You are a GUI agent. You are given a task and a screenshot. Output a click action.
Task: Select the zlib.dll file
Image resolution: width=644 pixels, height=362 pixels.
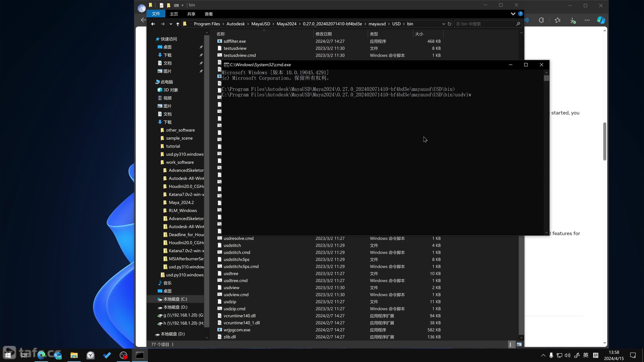click(x=229, y=337)
